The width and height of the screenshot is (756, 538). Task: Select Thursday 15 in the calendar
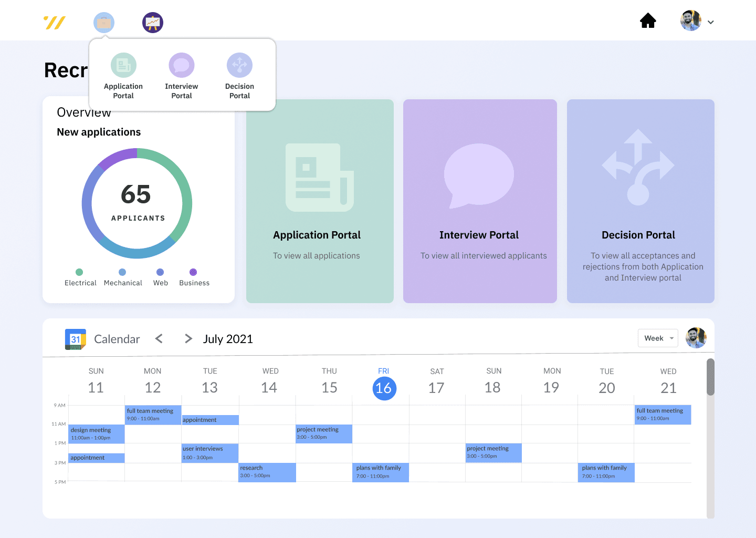coord(330,388)
